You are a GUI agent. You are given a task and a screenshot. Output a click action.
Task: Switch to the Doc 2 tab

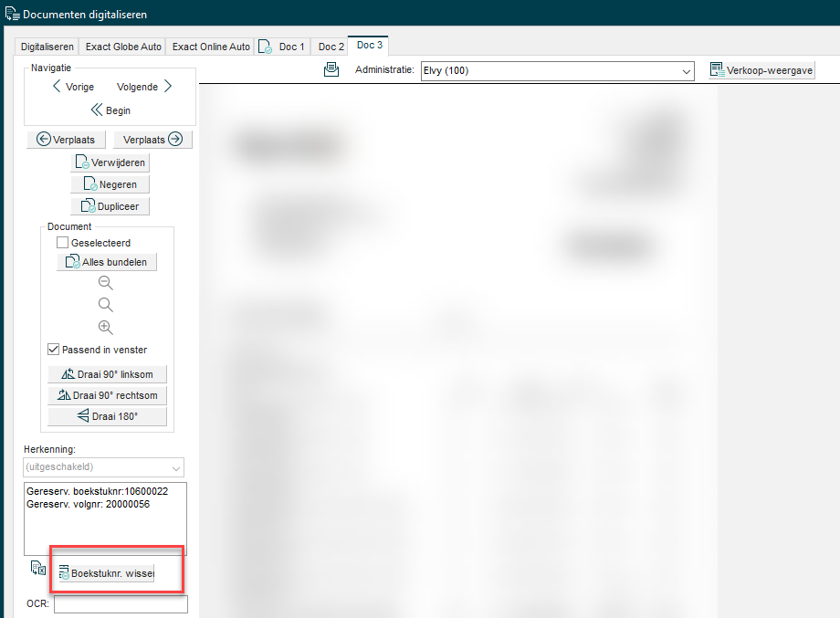click(x=331, y=47)
